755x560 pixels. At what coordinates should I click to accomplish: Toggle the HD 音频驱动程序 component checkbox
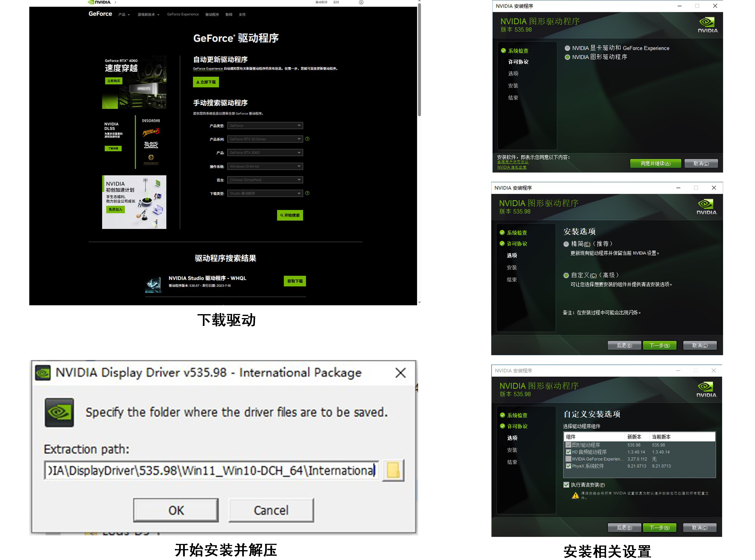click(x=569, y=452)
